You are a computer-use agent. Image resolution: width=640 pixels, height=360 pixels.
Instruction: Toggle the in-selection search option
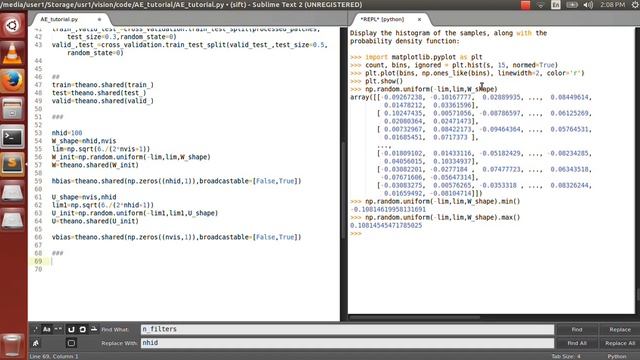point(82,329)
